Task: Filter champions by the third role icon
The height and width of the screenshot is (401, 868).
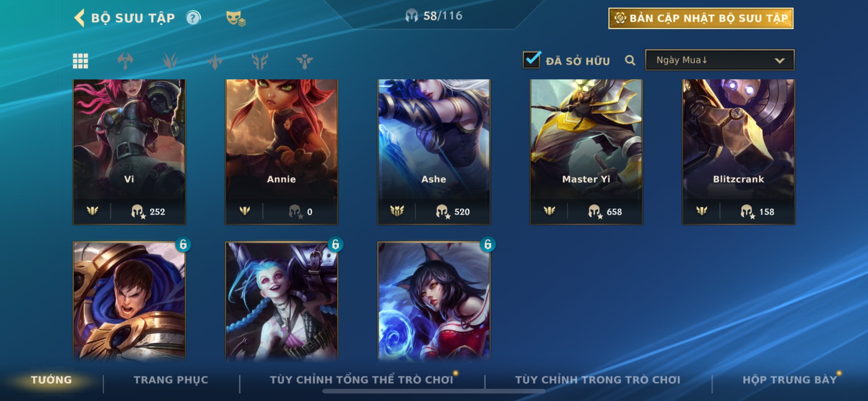Action: pos(215,61)
